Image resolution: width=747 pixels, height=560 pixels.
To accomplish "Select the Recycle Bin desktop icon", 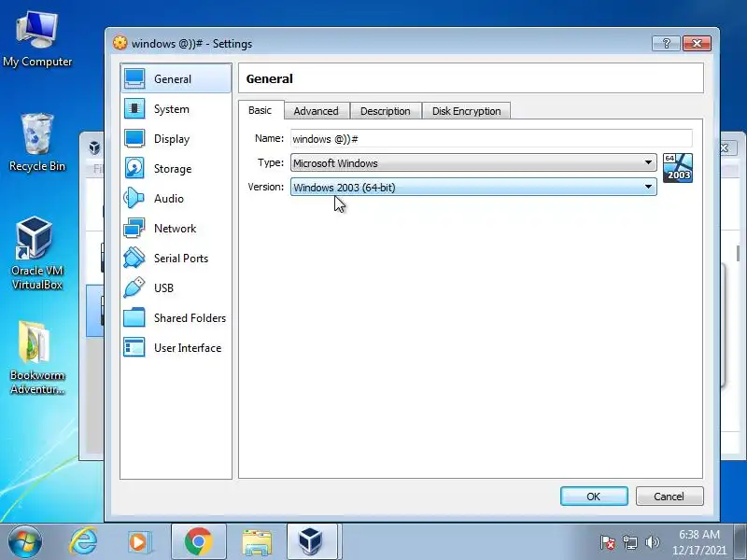I will pos(37,143).
